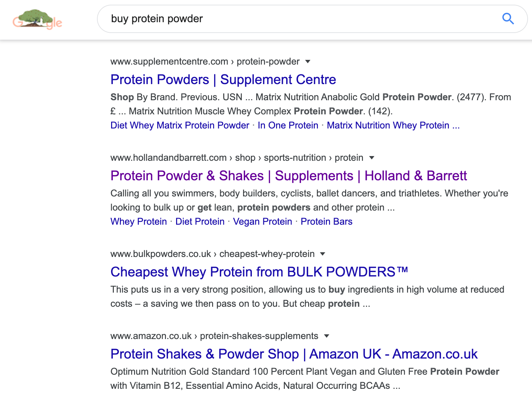Click the www.supplementcentre.com breadcrumb URL
The image size is (532, 409).
(169, 62)
